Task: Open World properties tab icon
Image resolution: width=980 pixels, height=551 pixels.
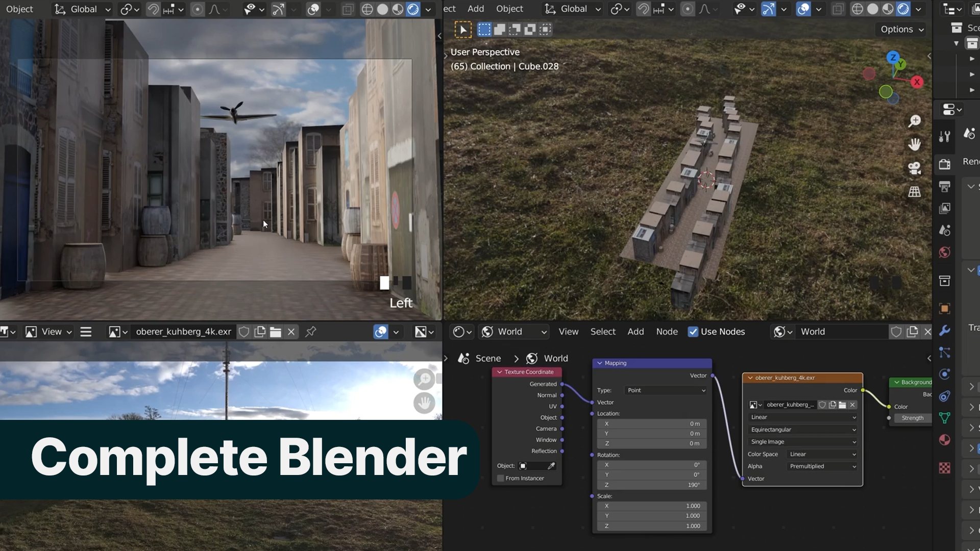Action: (x=945, y=253)
